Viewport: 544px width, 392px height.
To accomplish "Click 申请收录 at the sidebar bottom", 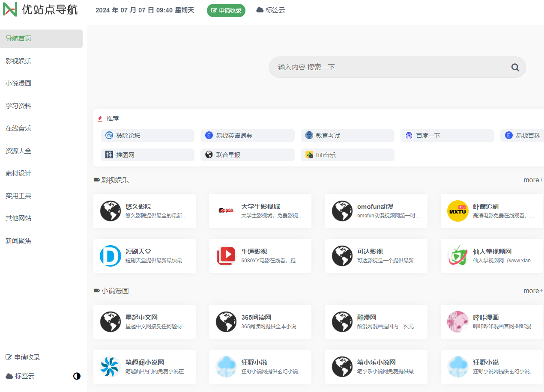I will (x=23, y=357).
